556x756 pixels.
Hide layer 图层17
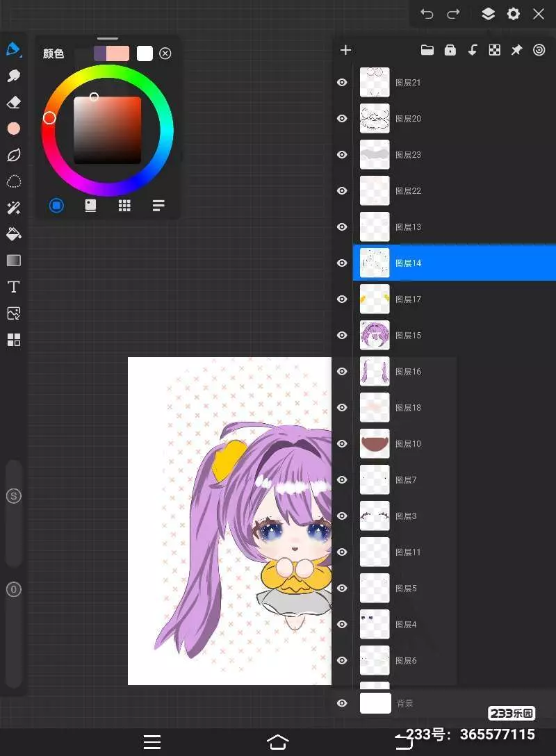tap(342, 299)
